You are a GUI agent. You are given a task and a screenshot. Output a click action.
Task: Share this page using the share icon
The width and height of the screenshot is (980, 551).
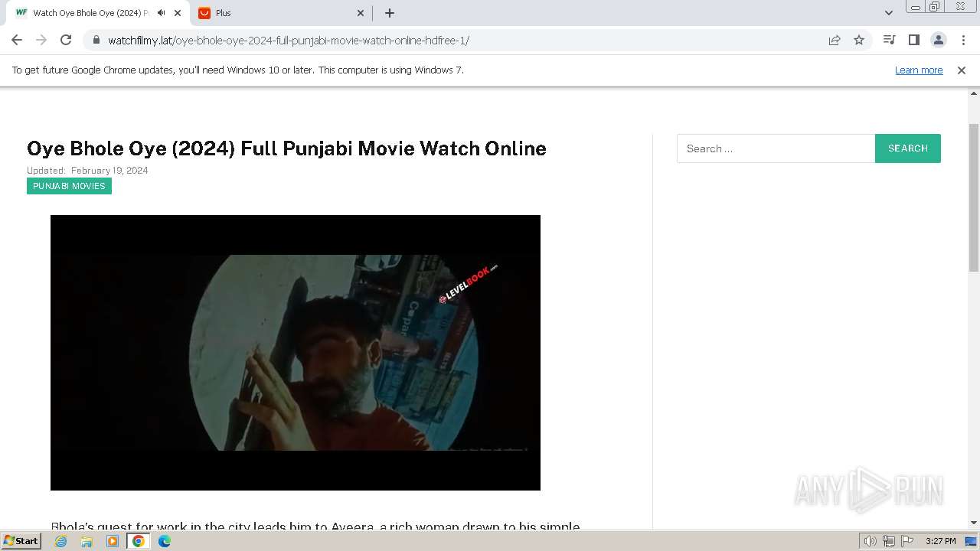point(835,40)
